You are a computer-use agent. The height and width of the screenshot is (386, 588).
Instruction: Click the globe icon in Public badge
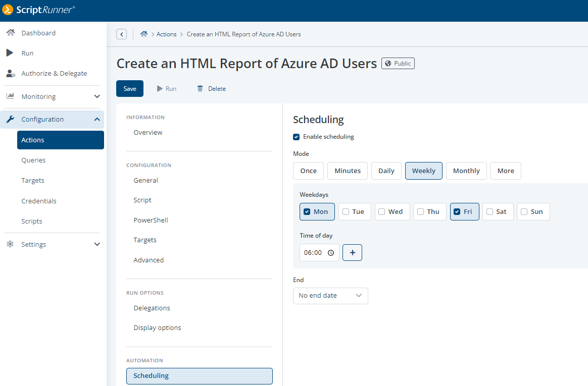click(388, 63)
